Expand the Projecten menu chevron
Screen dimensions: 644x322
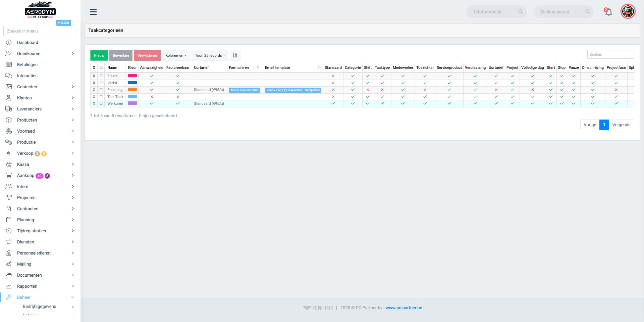73,197
